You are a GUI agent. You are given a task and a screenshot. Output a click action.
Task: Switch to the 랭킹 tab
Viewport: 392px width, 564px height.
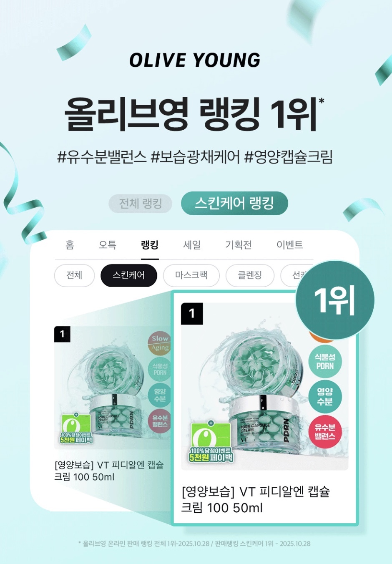pos(150,245)
